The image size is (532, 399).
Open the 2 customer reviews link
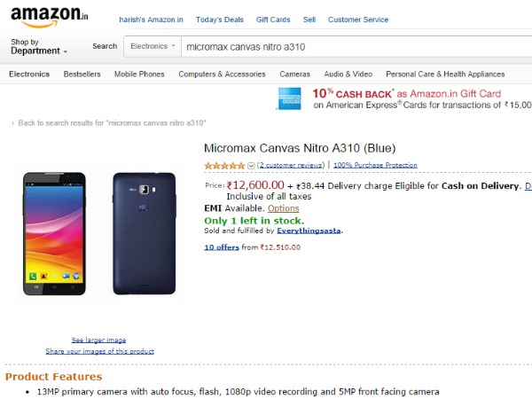click(291, 165)
